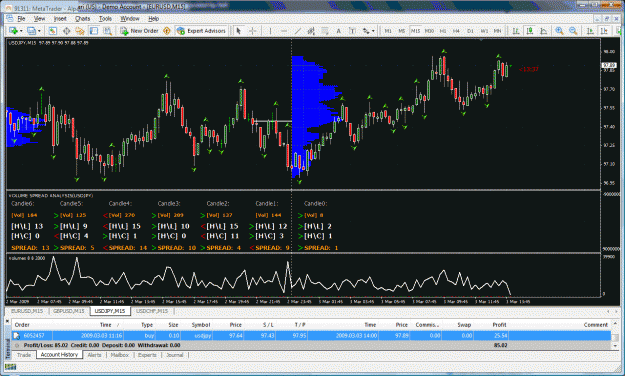The width and height of the screenshot is (625, 376).
Task: Open the Window menu
Action: 130,19
